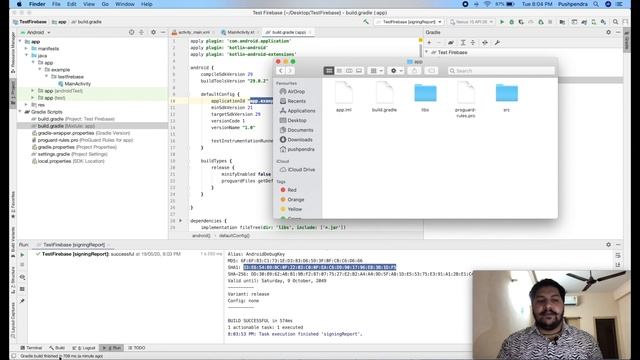Select Finder column view button
The width and height of the screenshot is (640, 360).
[349, 71]
